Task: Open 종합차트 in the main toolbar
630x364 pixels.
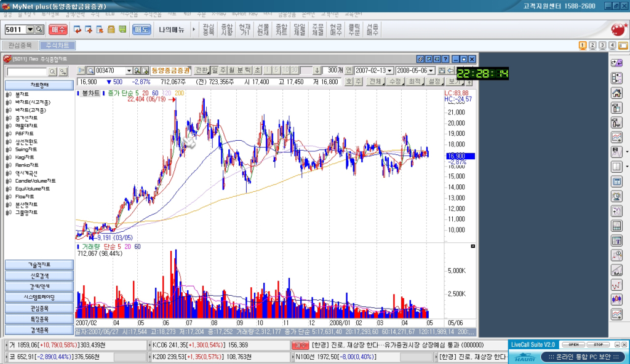Action: tap(281, 30)
